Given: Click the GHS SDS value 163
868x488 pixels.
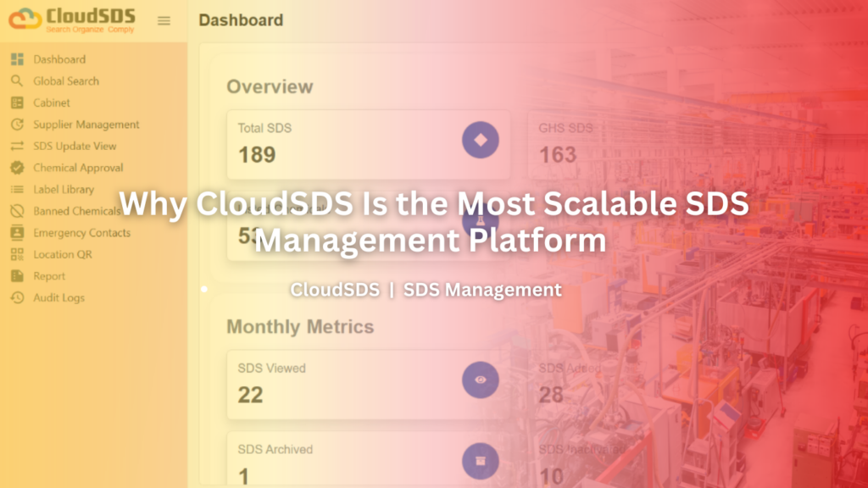Looking at the screenshot, I should (x=558, y=155).
